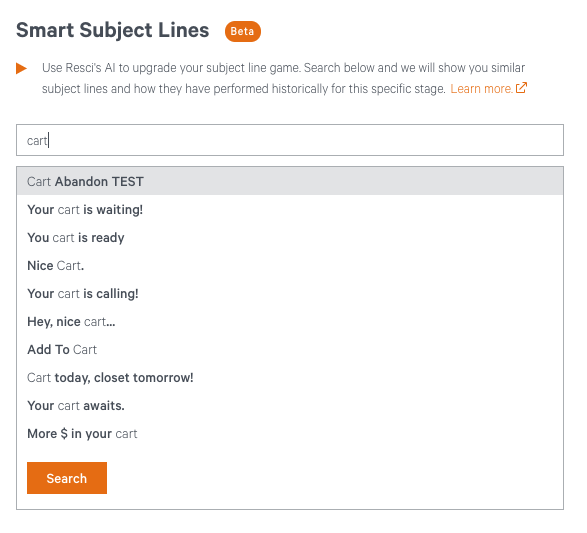Select the 'More $ in your cart' suggestion

[x=290, y=434]
